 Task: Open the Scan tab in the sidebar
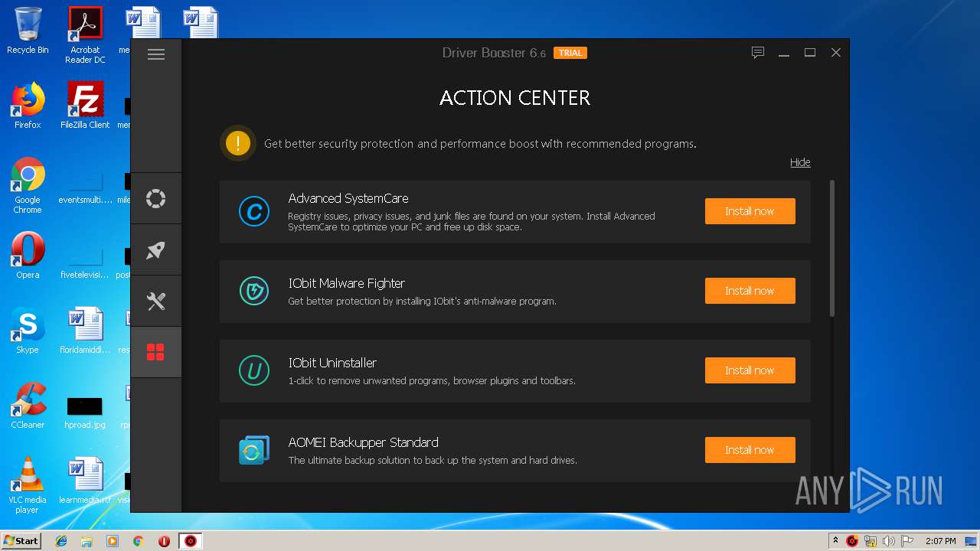(x=156, y=199)
